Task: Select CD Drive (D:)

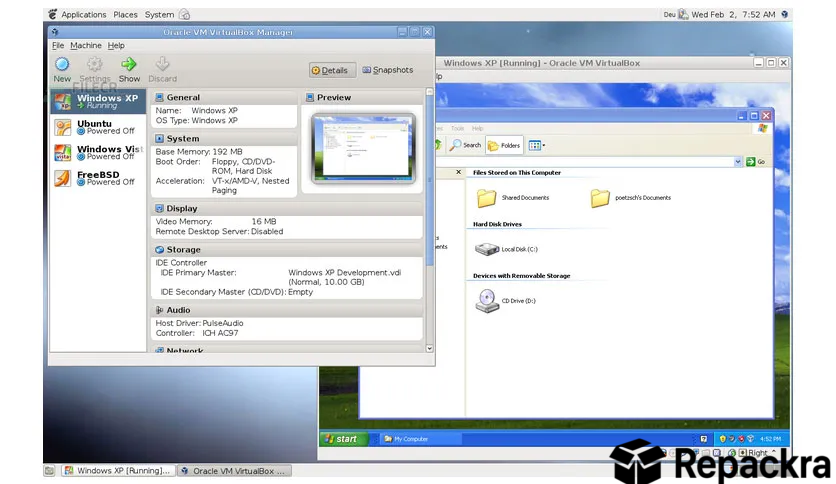Action: tap(505, 301)
